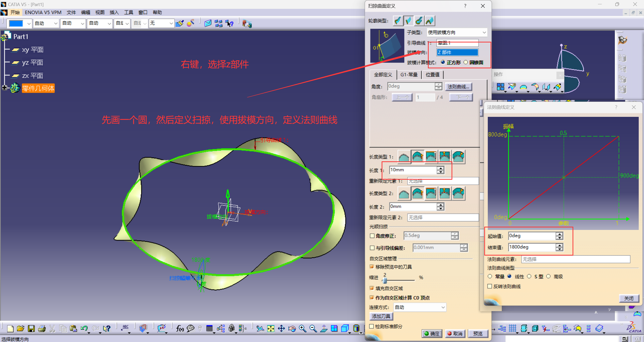Screen dimensions: 644x342
Task: Open the connection mode dropdown 自动
Action: (x=420, y=307)
